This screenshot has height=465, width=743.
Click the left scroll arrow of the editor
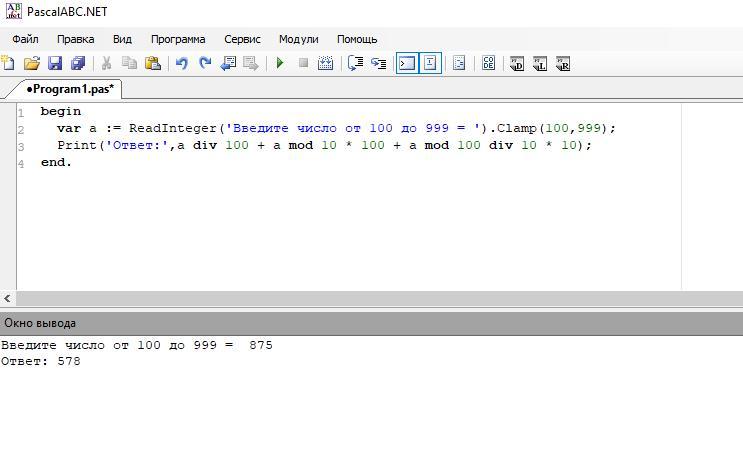pos(7,299)
